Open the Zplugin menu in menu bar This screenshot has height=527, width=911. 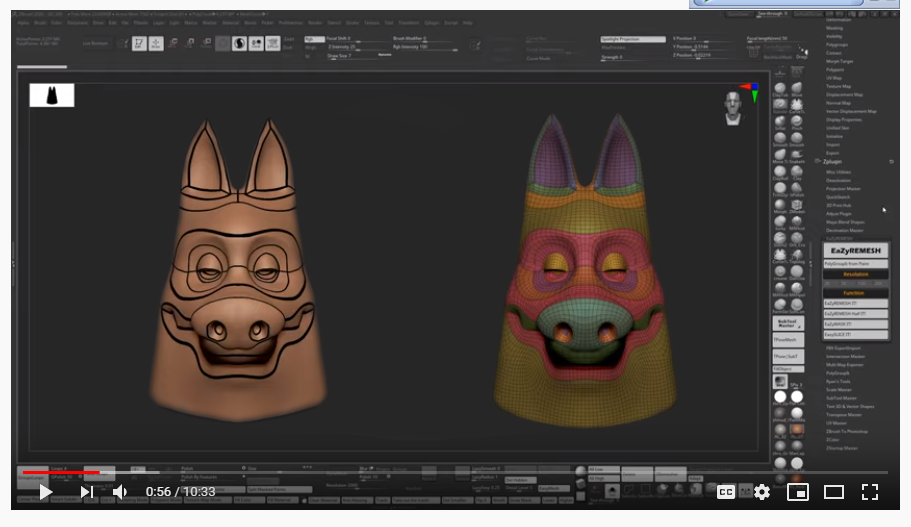[x=432, y=23]
